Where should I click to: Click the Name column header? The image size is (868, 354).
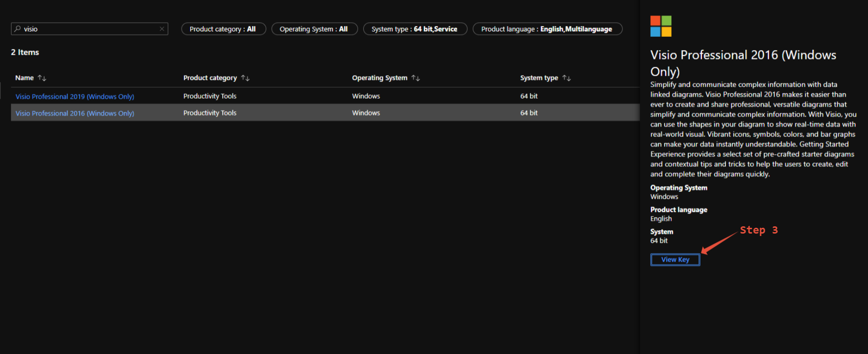24,78
